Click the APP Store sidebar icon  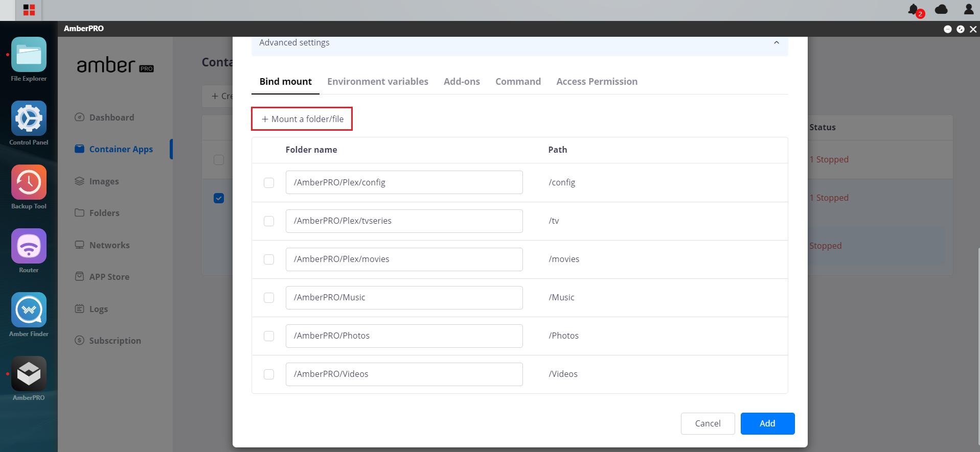click(79, 276)
